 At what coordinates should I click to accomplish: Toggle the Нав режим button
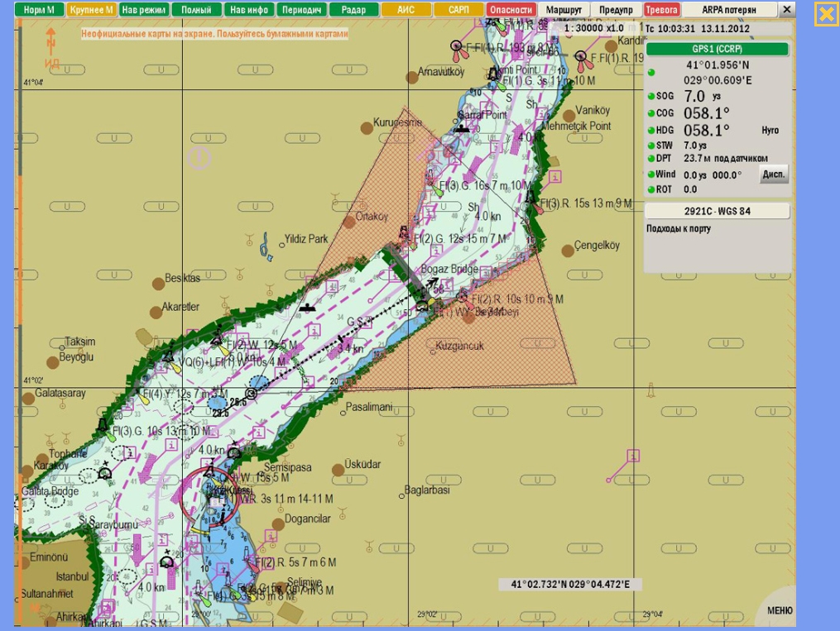(143, 10)
